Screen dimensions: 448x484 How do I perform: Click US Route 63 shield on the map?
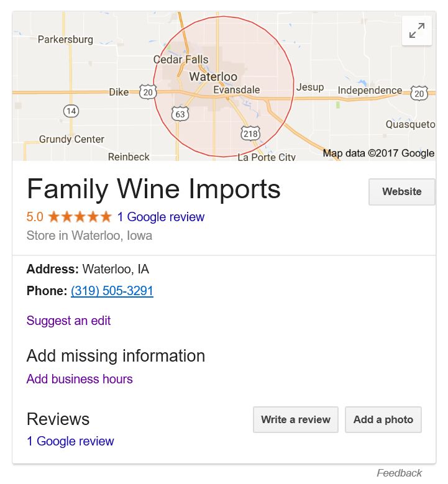tap(180, 114)
